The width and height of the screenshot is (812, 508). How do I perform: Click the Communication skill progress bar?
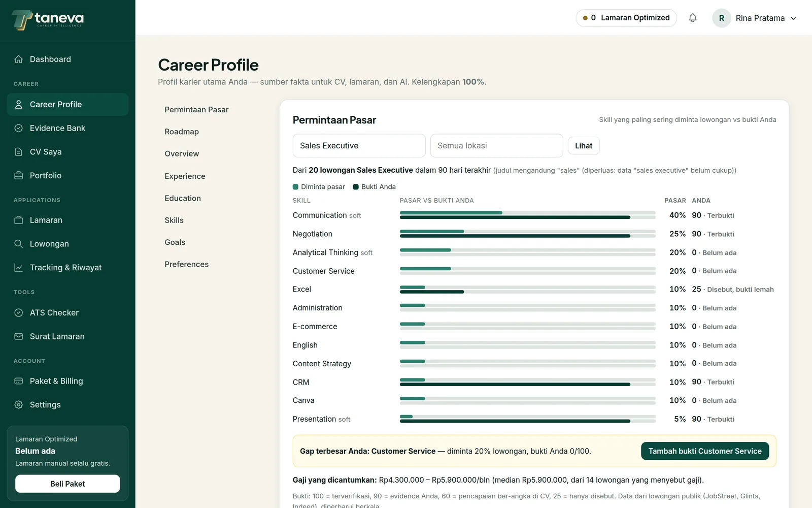(x=528, y=215)
